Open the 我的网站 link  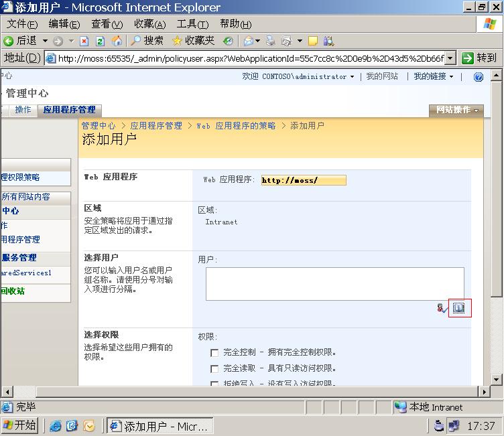[382, 77]
